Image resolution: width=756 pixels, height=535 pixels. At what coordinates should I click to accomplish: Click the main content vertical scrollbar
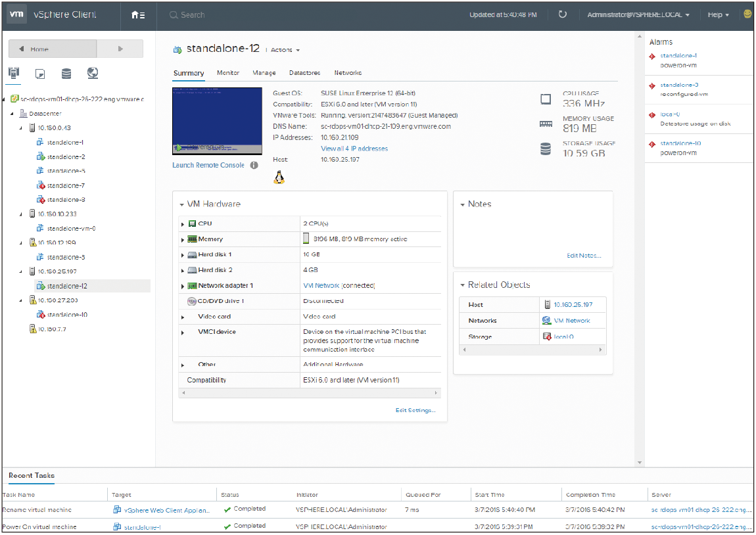point(640,250)
